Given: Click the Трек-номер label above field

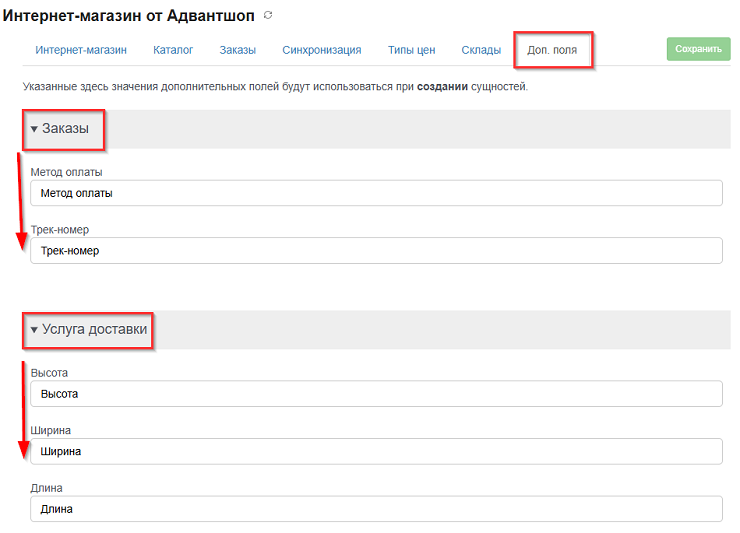Looking at the screenshot, I should tap(60, 230).
